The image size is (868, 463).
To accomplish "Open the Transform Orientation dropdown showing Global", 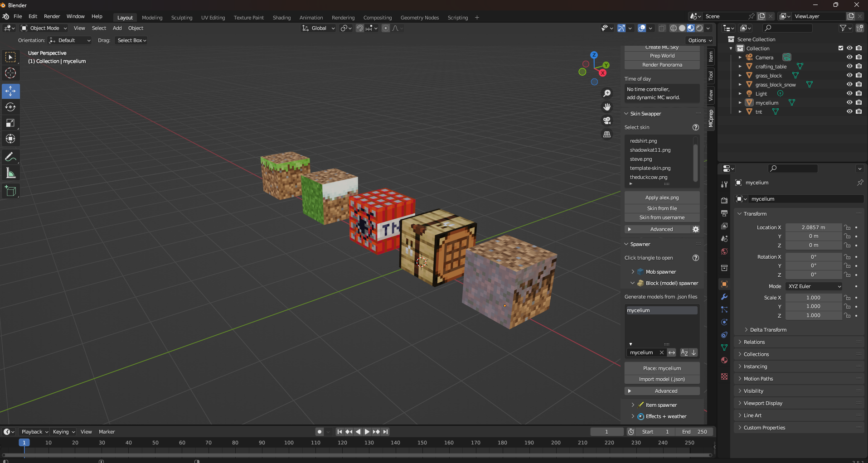I will [318, 28].
